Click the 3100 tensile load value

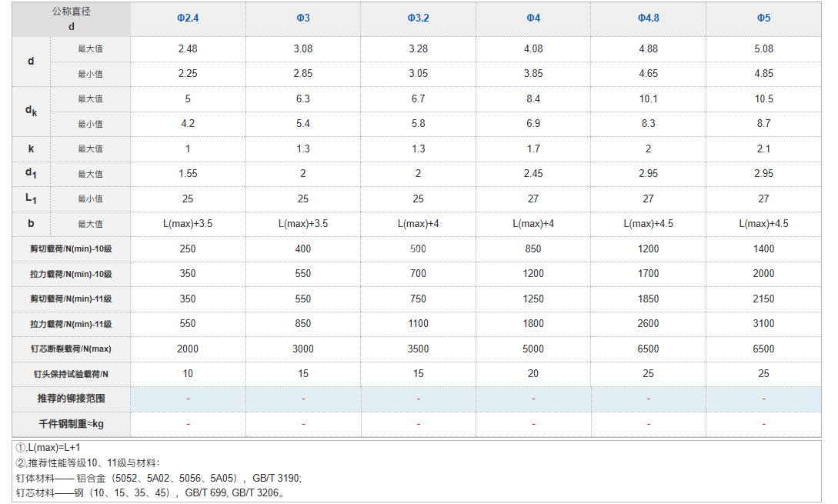[x=763, y=324]
